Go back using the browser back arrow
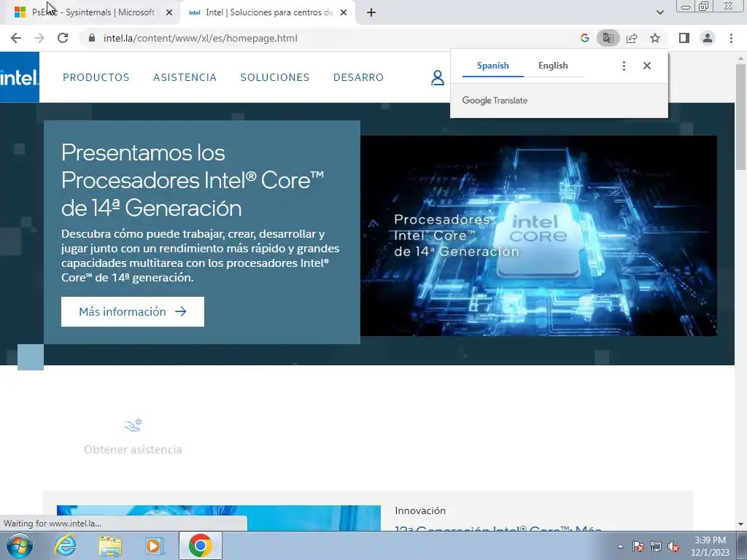747x560 pixels. (x=16, y=38)
